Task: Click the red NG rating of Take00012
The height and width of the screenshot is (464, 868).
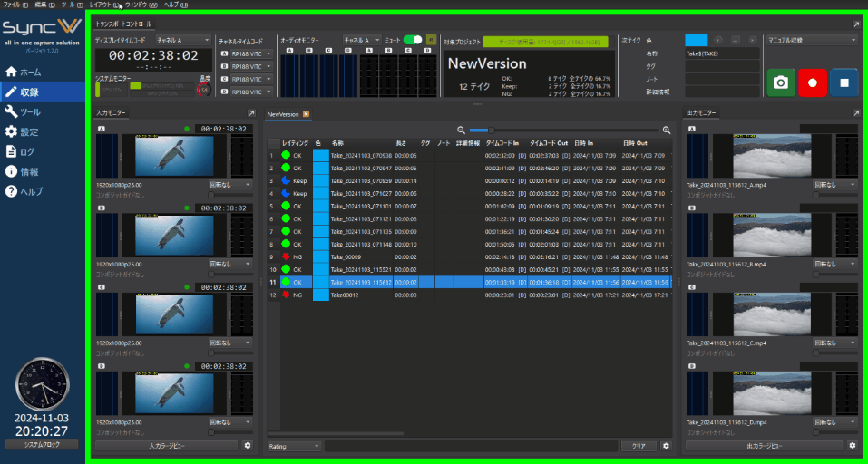Action: [286, 295]
